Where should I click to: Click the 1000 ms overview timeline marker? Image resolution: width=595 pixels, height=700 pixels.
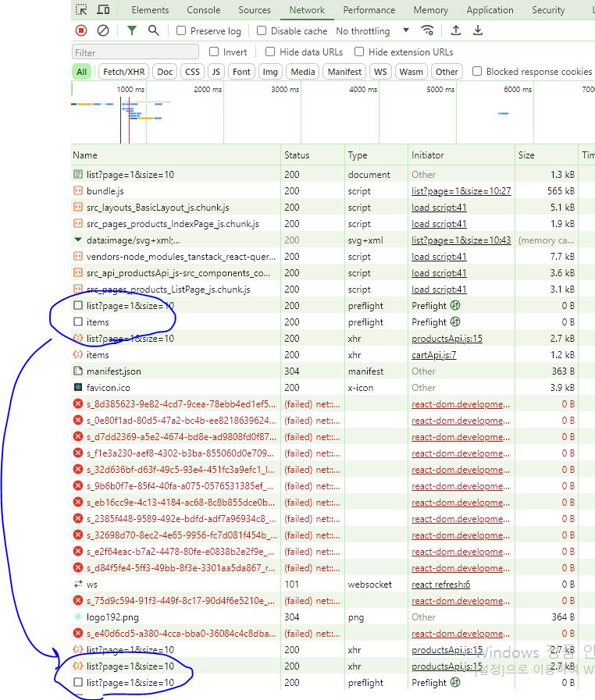tap(130, 89)
